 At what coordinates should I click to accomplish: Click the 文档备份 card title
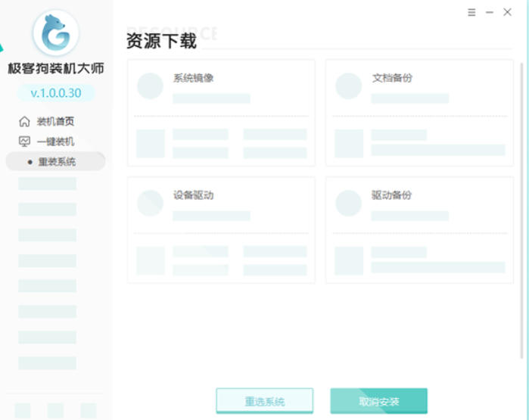pos(392,78)
